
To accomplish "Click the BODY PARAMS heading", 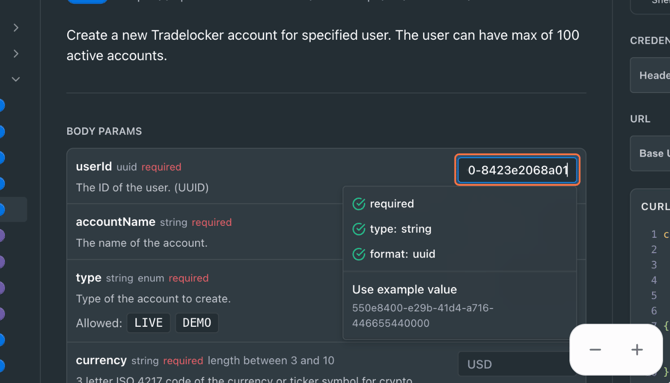I will coord(104,131).
